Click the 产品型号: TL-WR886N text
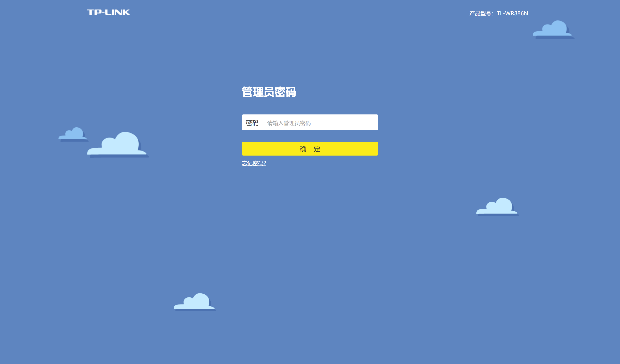620x364 pixels. pyautogui.click(x=498, y=13)
